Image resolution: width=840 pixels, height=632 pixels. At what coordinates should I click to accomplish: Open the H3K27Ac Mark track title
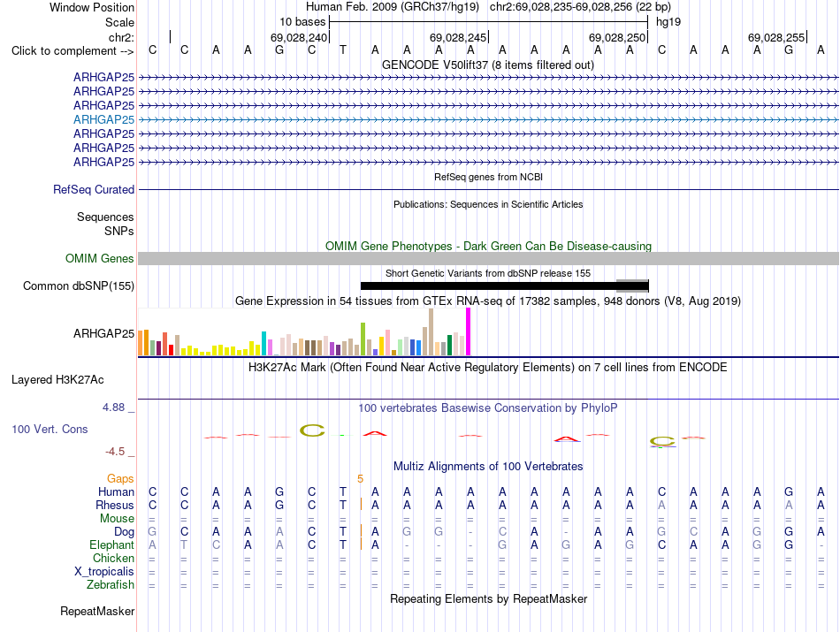(487, 368)
